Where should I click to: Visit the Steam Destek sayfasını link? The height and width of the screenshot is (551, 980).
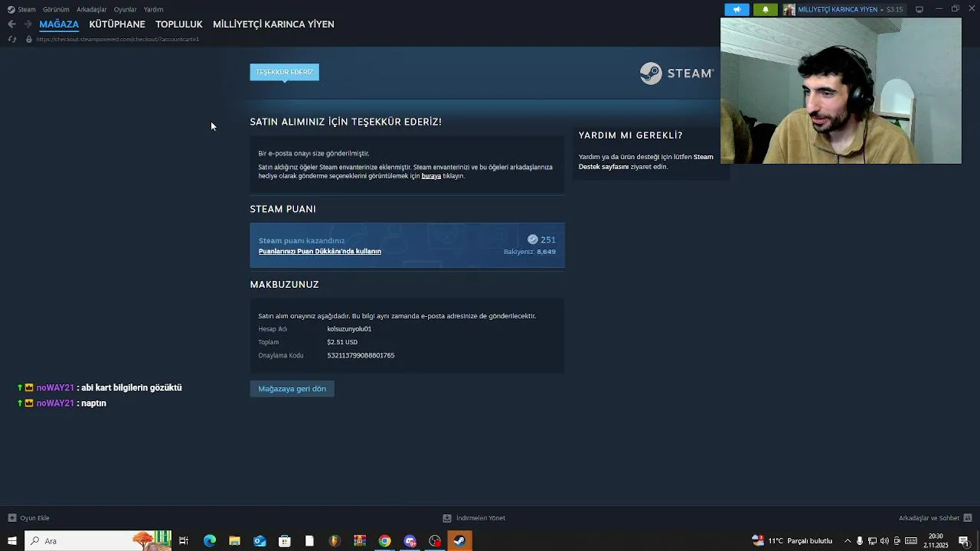tap(646, 161)
